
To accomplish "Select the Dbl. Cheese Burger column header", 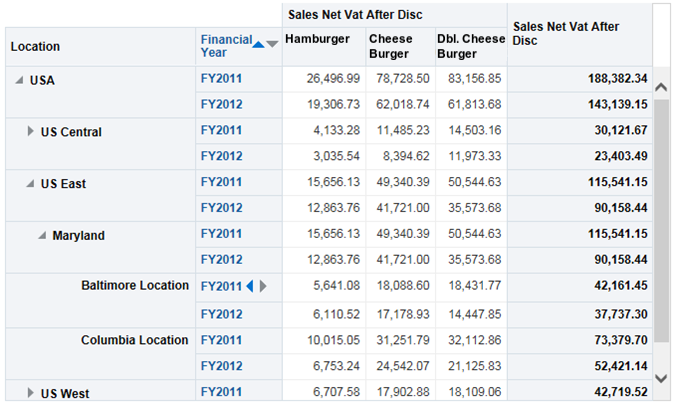I will click(x=469, y=46).
